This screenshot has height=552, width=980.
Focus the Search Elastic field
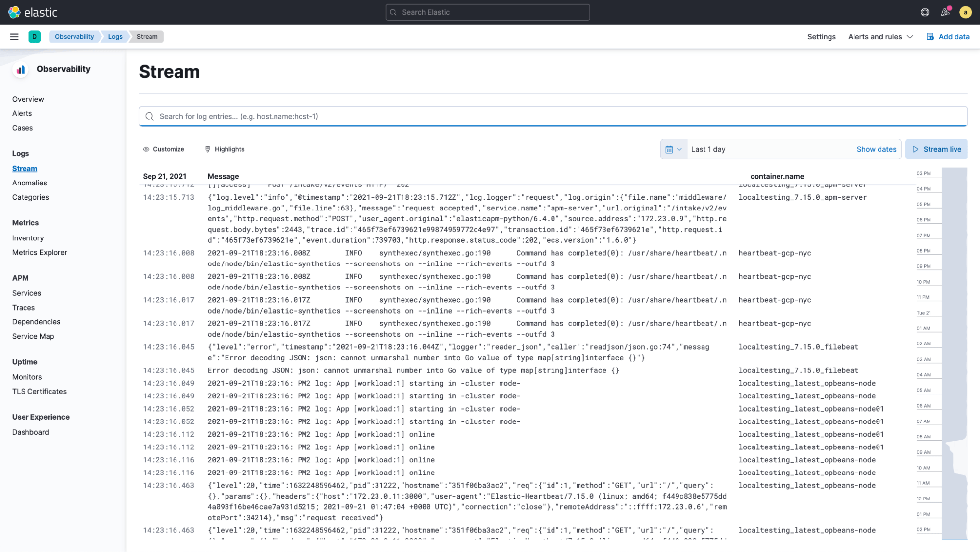(x=487, y=12)
